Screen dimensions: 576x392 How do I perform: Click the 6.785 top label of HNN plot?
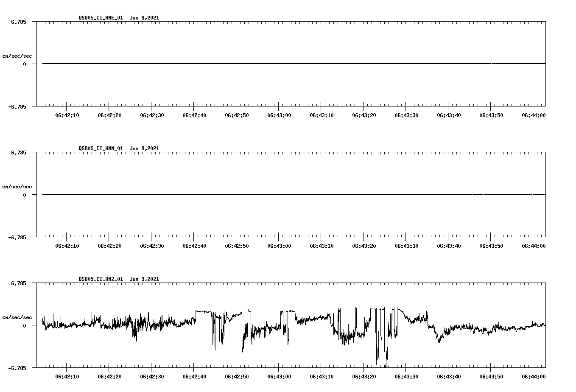19,152
